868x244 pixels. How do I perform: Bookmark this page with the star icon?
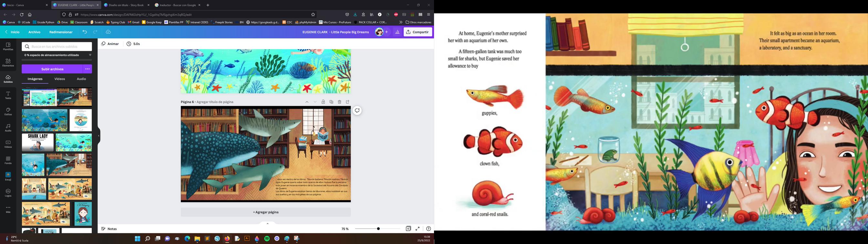tap(313, 15)
